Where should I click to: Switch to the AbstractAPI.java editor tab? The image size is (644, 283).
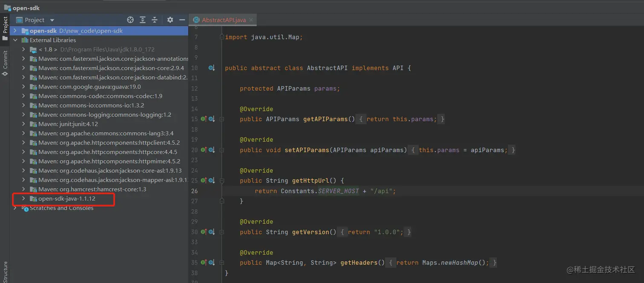223,20
